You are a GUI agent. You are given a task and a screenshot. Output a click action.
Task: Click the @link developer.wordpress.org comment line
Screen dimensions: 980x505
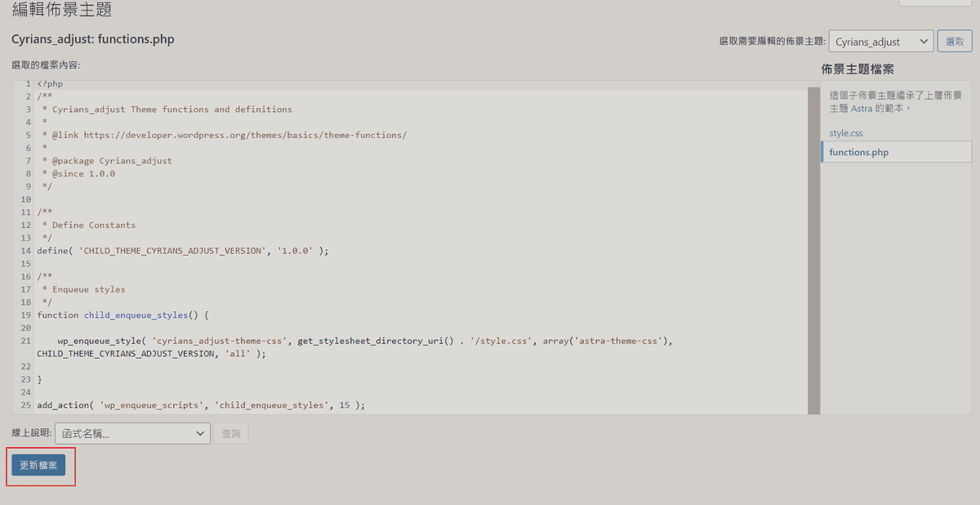pos(225,135)
